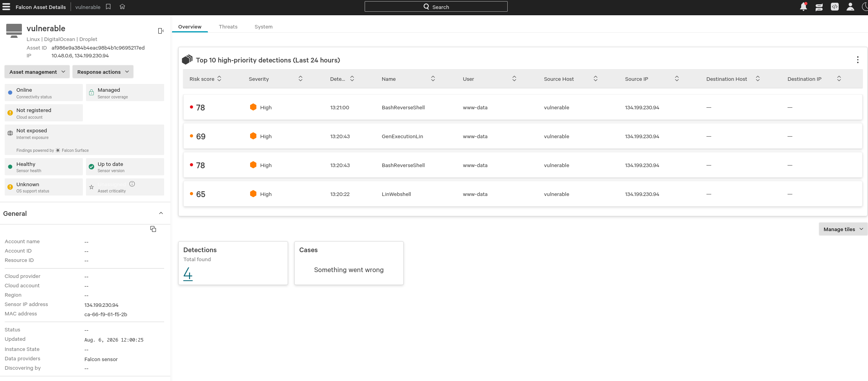Click the asset criticality star icon
Image resolution: width=868 pixels, height=381 pixels.
click(x=91, y=187)
